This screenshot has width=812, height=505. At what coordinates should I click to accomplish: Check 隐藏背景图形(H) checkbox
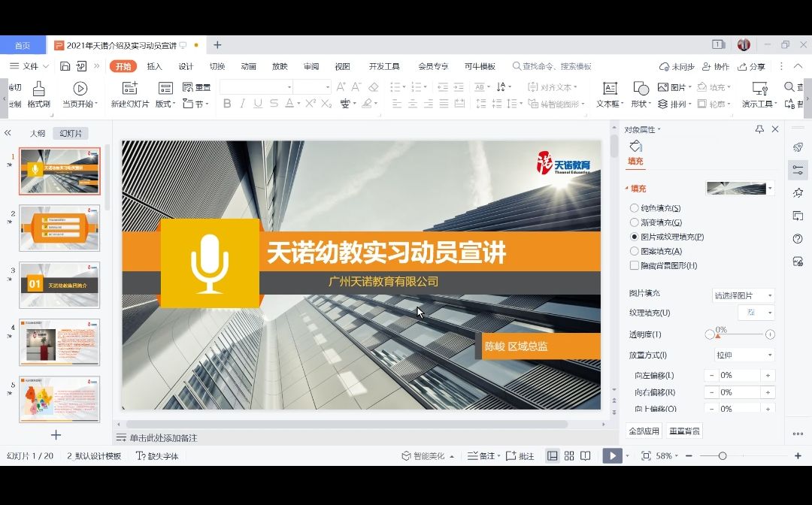(634, 265)
